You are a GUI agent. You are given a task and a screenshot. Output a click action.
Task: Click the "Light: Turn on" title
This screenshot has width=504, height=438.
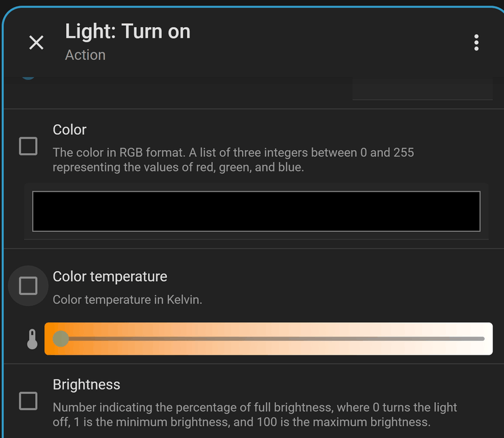[x=128, y=32]
